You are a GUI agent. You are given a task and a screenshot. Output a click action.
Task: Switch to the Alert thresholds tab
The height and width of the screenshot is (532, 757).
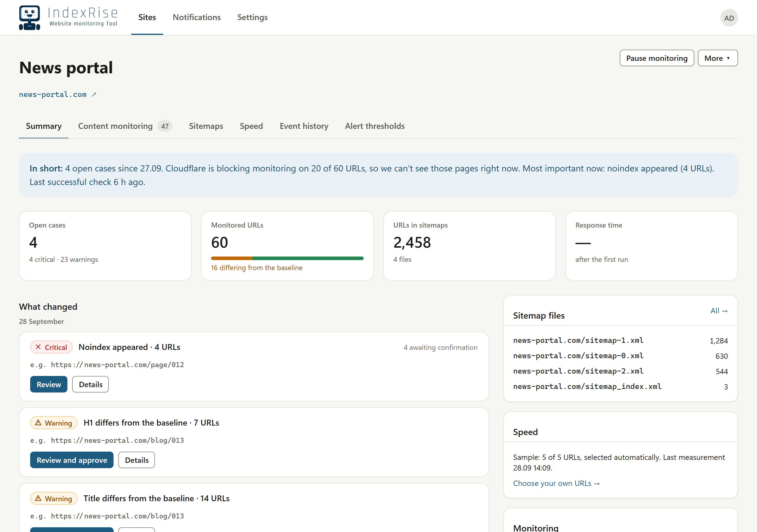click(x=375, y=126)
